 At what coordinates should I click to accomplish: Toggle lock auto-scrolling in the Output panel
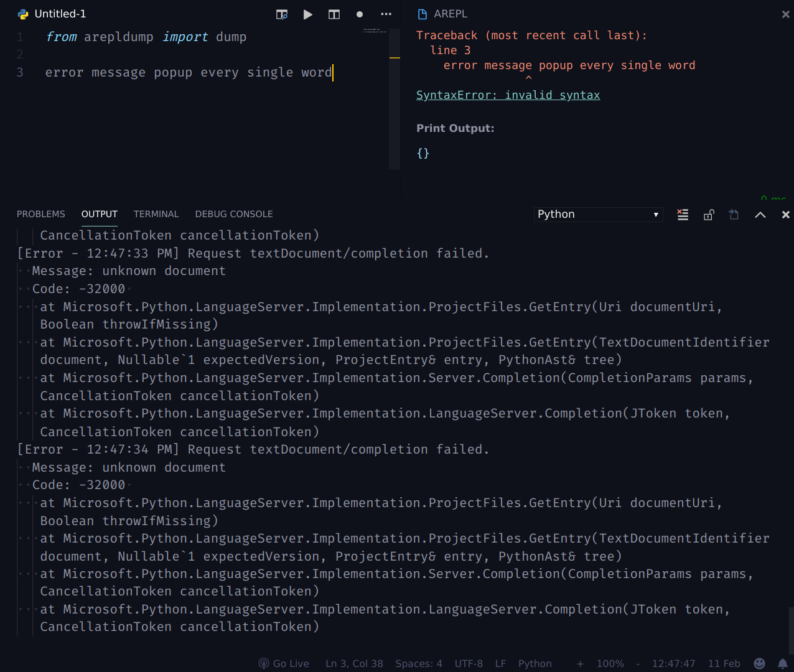708,214
